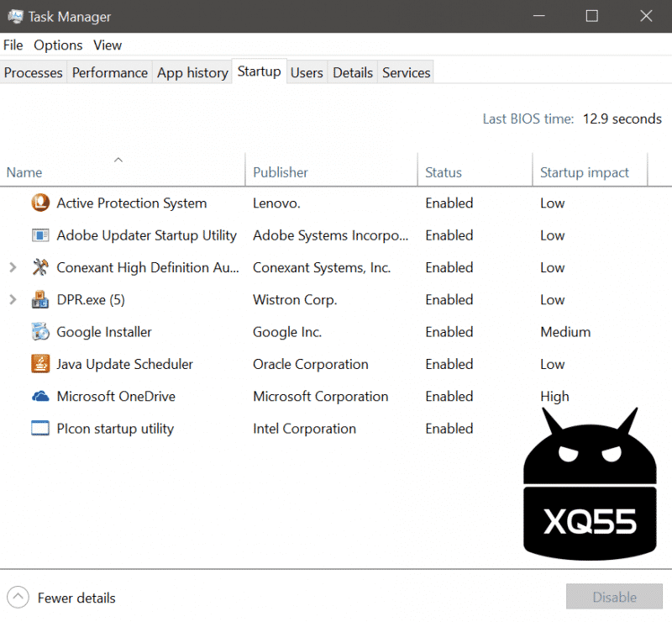Click the Java Update Scheduler icon

[40, 365]
